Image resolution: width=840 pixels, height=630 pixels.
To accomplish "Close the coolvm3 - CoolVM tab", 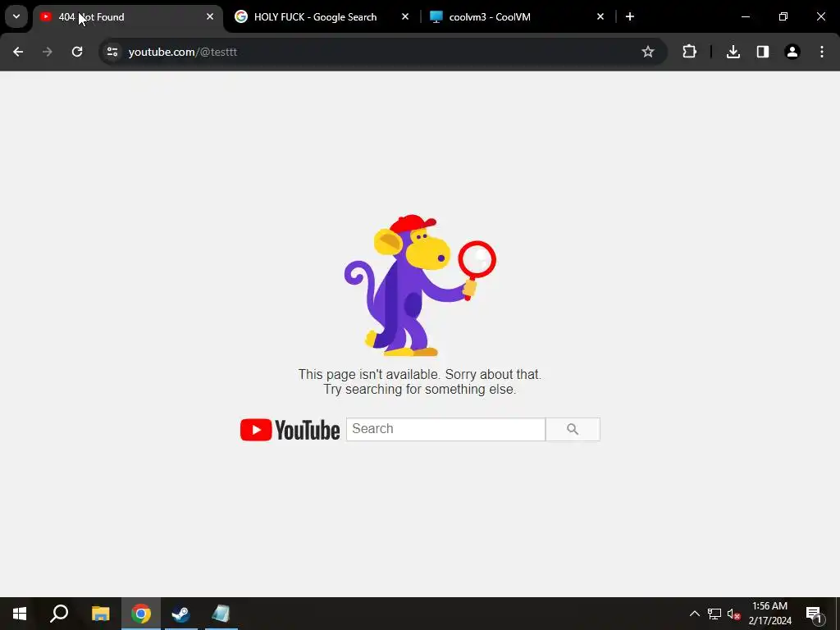I will [600, 17].
